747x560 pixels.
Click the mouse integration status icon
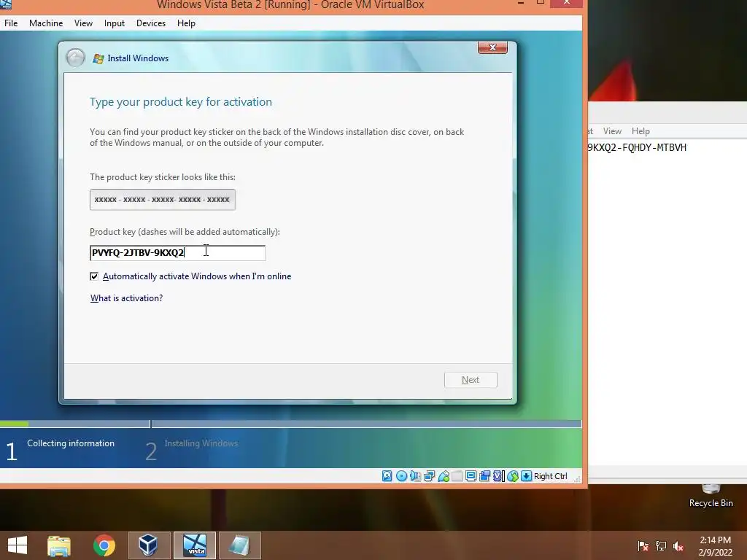[x=513, y=475]
